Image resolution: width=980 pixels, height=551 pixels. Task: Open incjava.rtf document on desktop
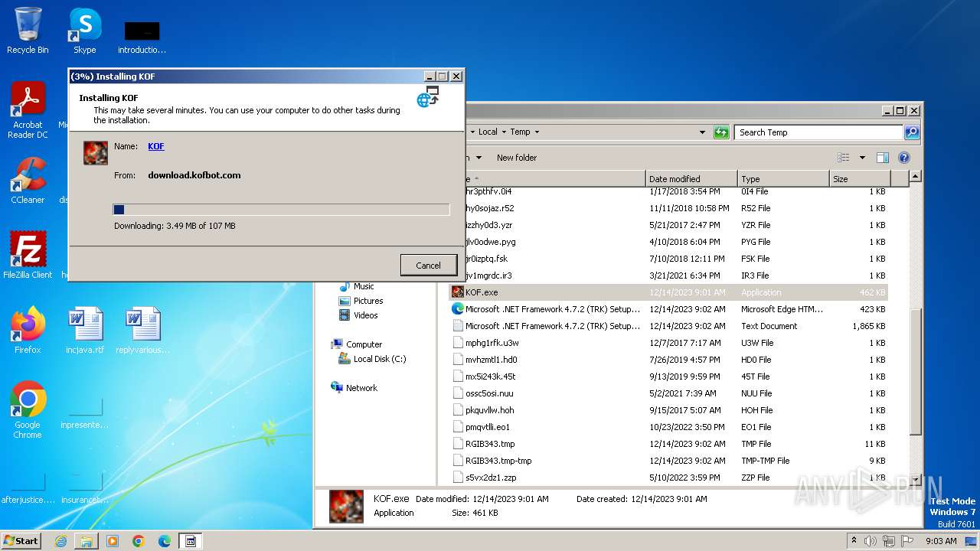point(85,330)
